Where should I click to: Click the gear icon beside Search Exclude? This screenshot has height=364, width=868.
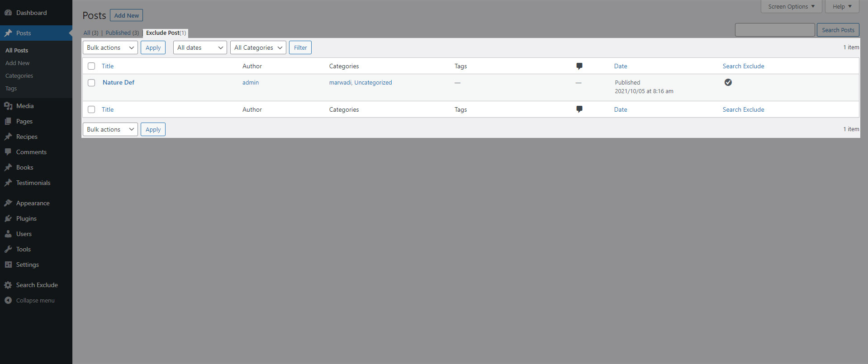coord(8,285)
